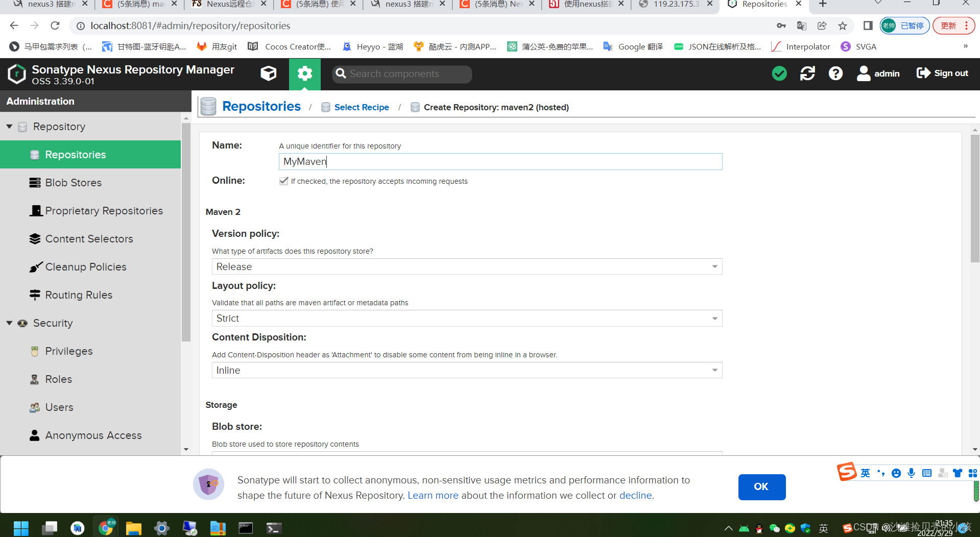980x537 pixels.
Task: Sign out of Nexus
Action: coord(942,74)
